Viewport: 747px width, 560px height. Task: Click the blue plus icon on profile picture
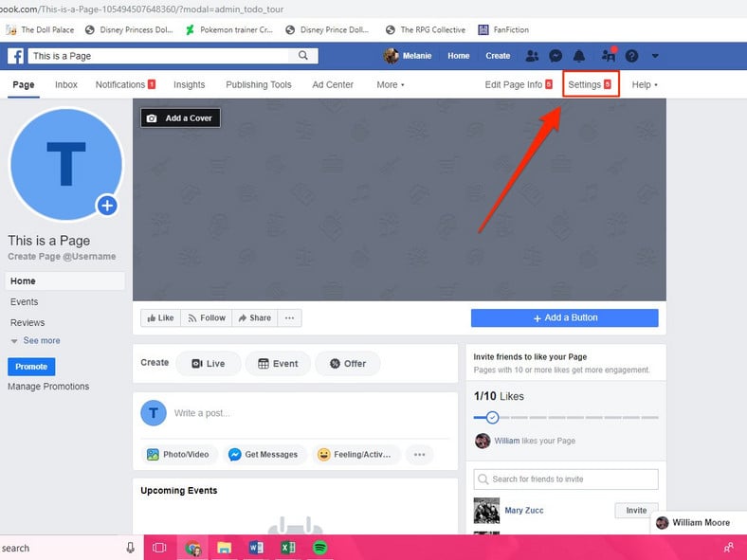[x=107, y=206]
